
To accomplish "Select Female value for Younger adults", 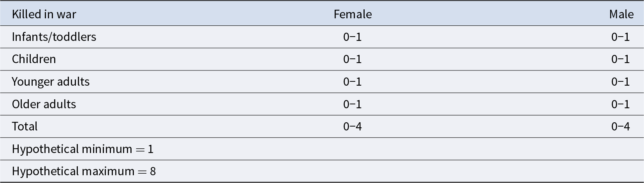I will 353,82.
